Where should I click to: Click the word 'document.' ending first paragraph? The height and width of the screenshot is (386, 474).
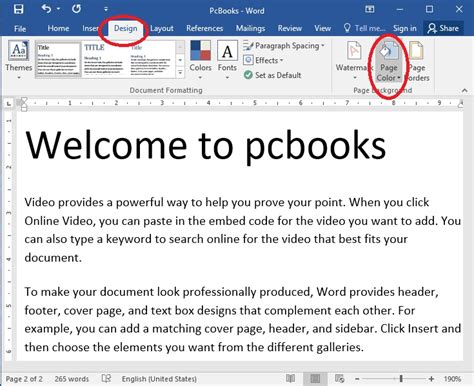pos(53,257)
